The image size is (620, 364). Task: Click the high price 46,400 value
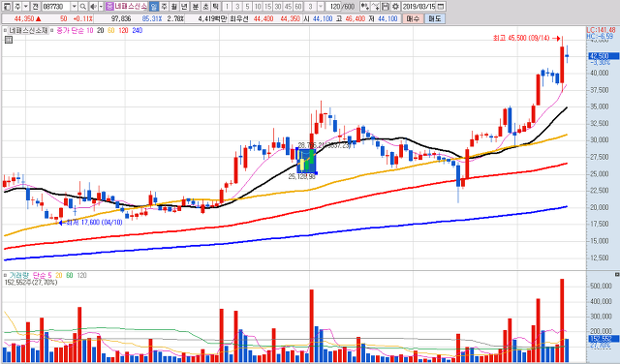click(356, 18)
